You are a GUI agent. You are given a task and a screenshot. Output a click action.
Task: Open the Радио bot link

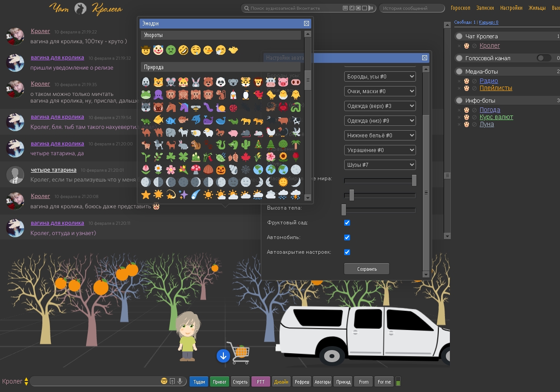point(489,81)
